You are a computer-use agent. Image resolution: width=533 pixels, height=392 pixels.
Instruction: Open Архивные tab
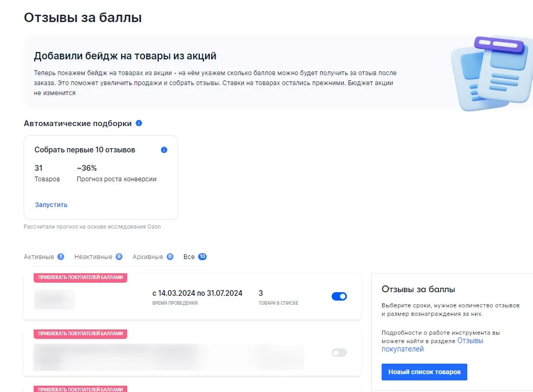click(153, 257)
